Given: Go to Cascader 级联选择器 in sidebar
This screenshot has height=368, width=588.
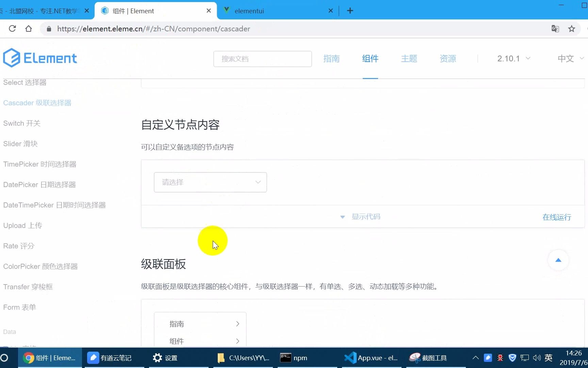Looking at the screenshot, I should (37, 103).
